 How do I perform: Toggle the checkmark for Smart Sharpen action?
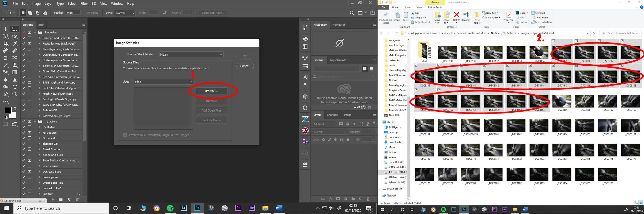click(24, 149)
